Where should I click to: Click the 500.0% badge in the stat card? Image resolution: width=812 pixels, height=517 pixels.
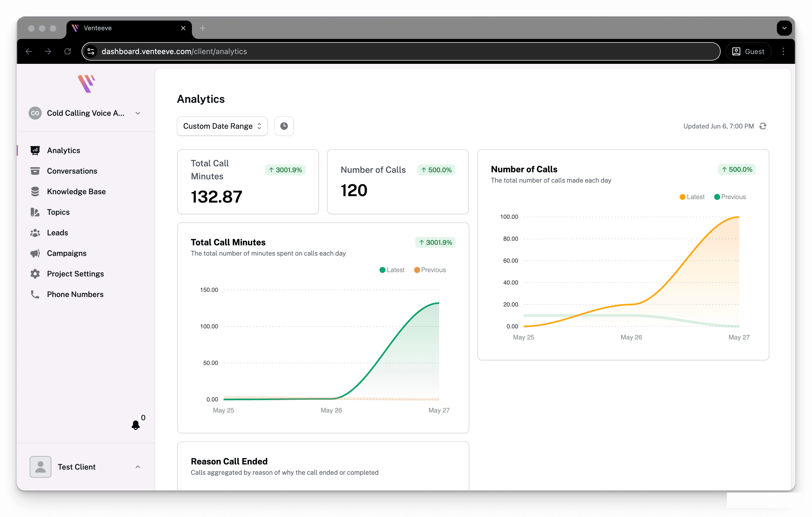click(x=436, y=170)
